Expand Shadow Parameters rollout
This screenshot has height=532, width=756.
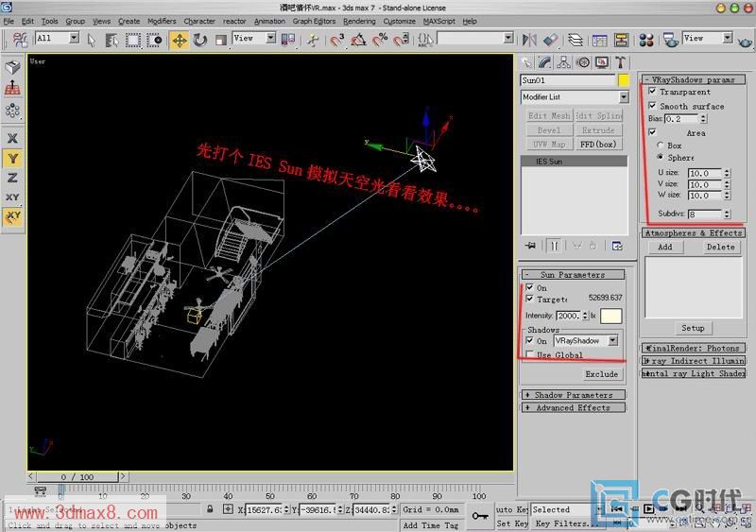[x=574, y=395]
